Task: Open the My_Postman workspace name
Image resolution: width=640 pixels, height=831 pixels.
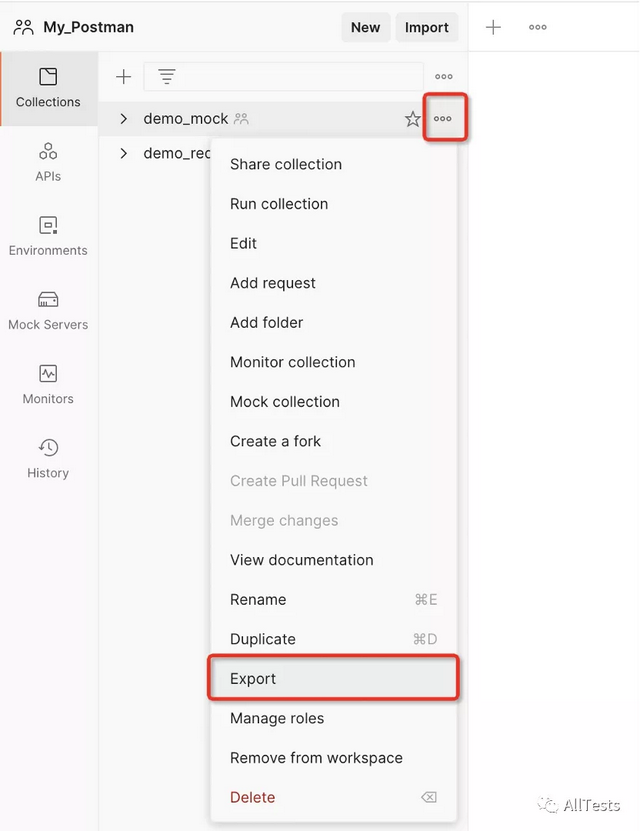Action: tap(88, 27)
